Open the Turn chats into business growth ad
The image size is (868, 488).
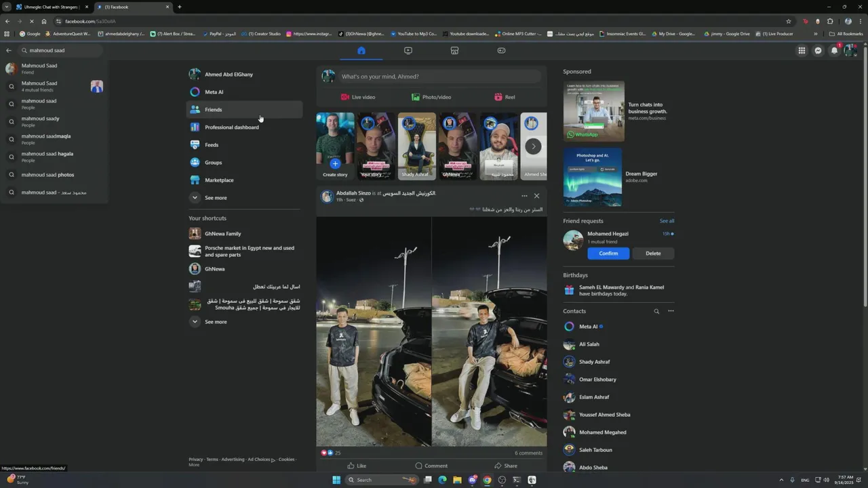[618, 111]
